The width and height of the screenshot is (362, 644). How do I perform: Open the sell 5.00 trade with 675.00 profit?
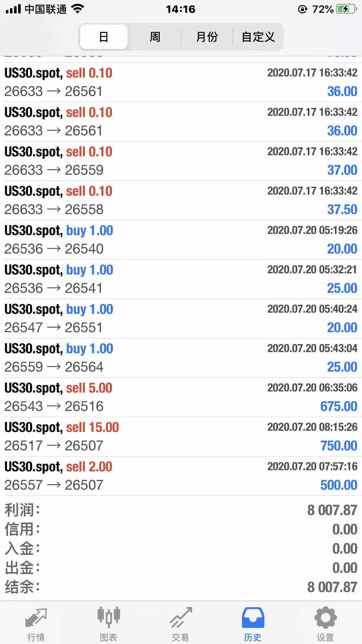click(181, 397)
